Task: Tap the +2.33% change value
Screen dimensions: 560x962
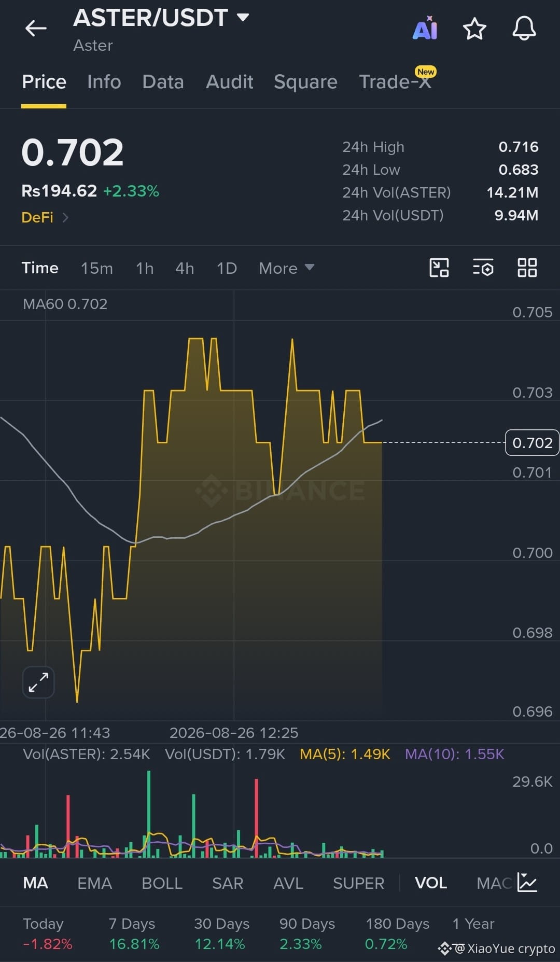Action: 131,191
